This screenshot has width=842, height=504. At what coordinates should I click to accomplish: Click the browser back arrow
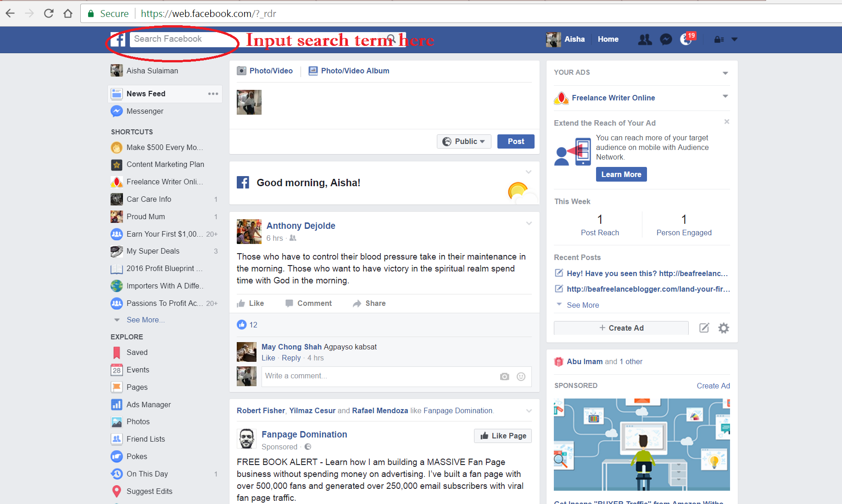tap(10, 13)
